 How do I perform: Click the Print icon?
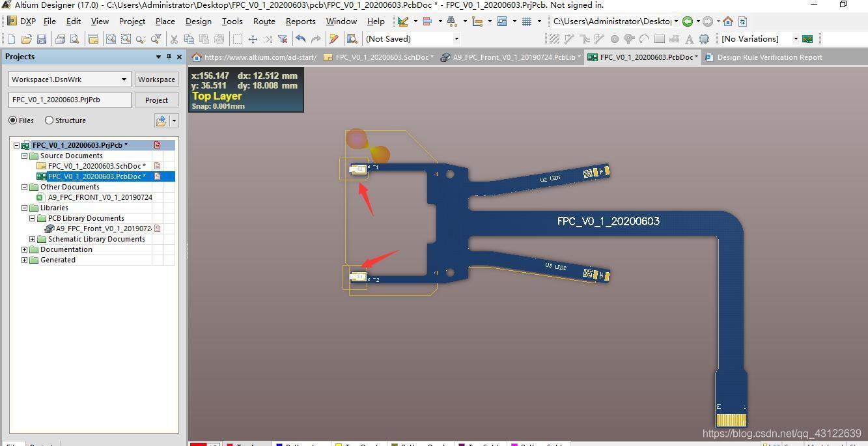(x=61, y=39)
